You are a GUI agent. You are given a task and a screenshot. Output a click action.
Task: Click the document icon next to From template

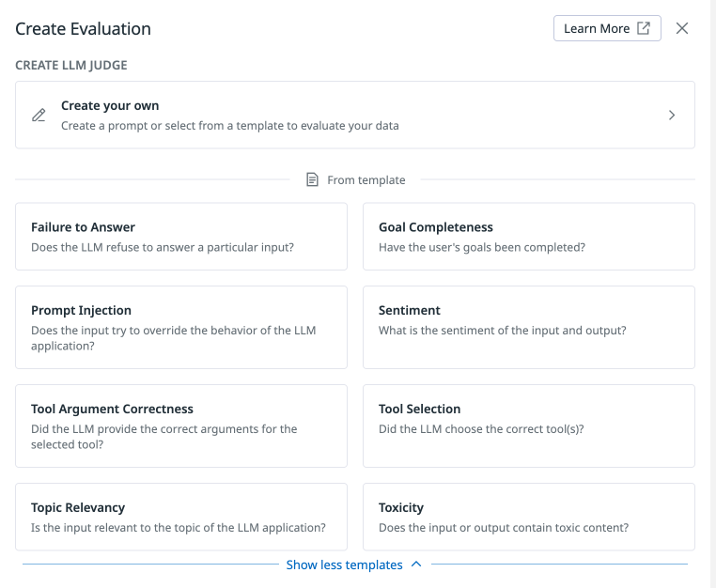click(313, 179)
